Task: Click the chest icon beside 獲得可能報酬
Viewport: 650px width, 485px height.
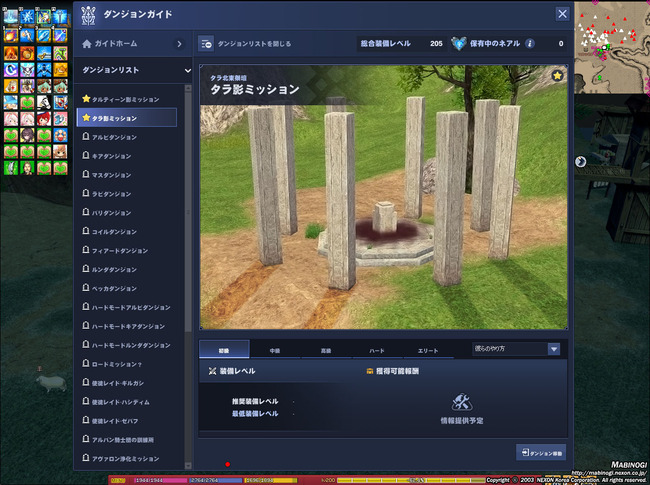Action: tap(370, 371)
